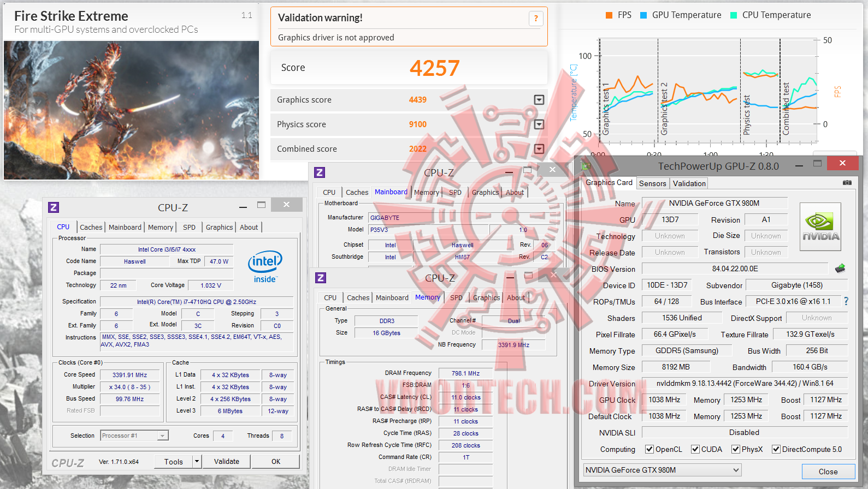Screen dimensions: 868x489
Task: Click the Bus Interface question mark icon
Action: [846, 301]
